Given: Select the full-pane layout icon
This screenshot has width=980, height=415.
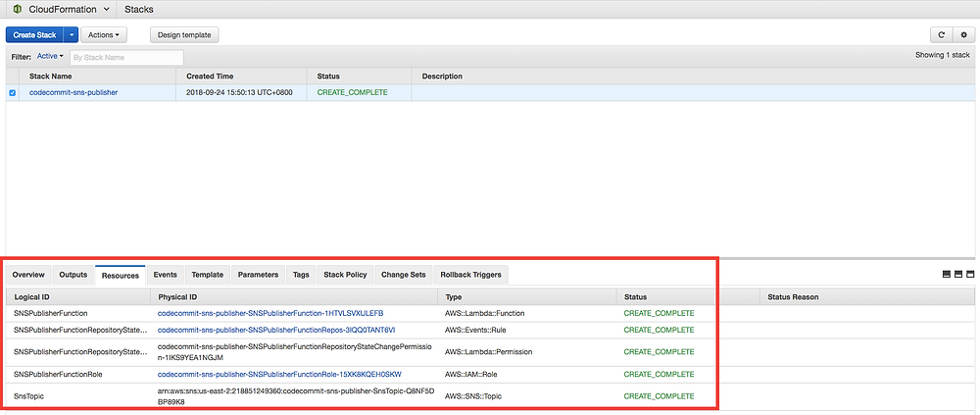Looking at the screenshot, I should point(970,274).
